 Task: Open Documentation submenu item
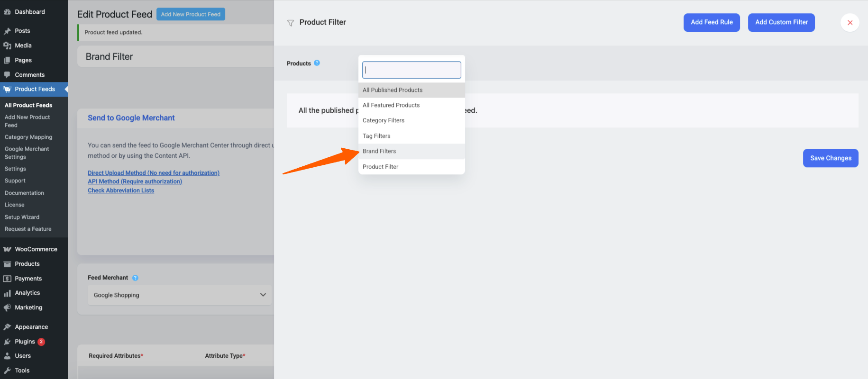tap(24, 193)
